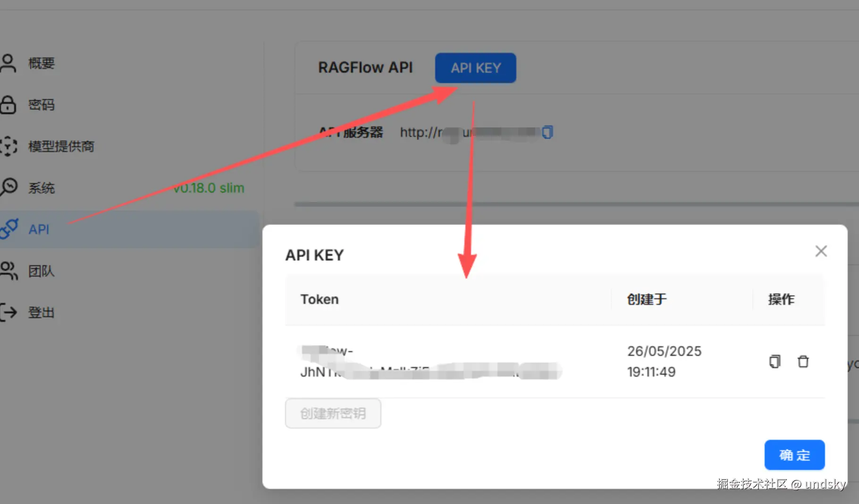Screen dimensions: 859x504
Task: Click the lock icon beside 密码
Action: [8, 105]
